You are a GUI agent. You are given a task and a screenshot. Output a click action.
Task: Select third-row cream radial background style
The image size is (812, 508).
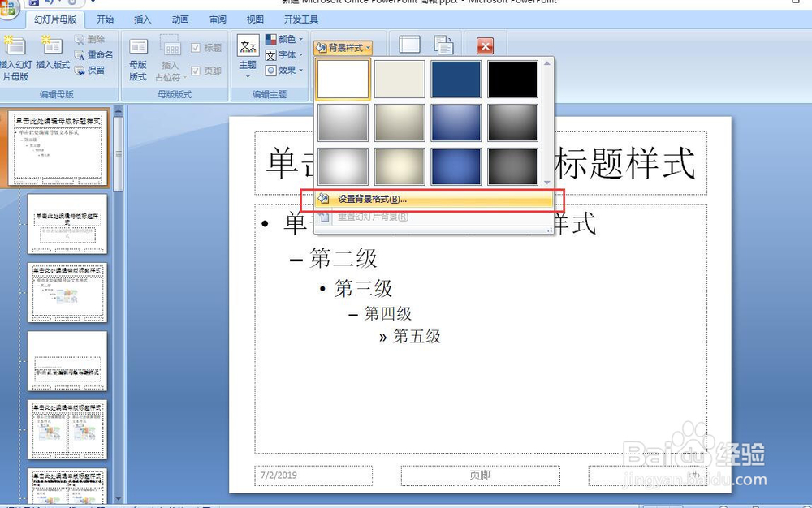pos(400,166)
